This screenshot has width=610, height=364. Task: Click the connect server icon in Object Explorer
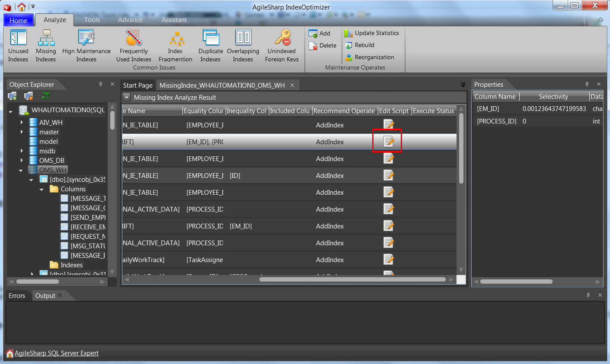pos(13,96)
